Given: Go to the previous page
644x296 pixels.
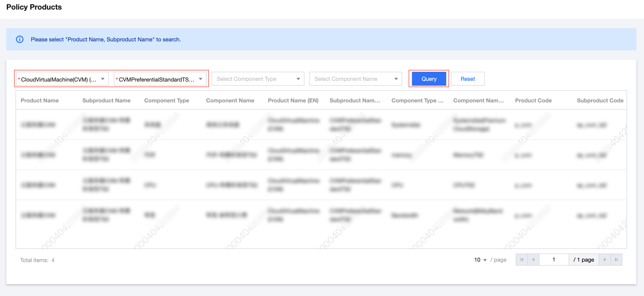Looking at the screenshot, I should (x=533, y=259).
